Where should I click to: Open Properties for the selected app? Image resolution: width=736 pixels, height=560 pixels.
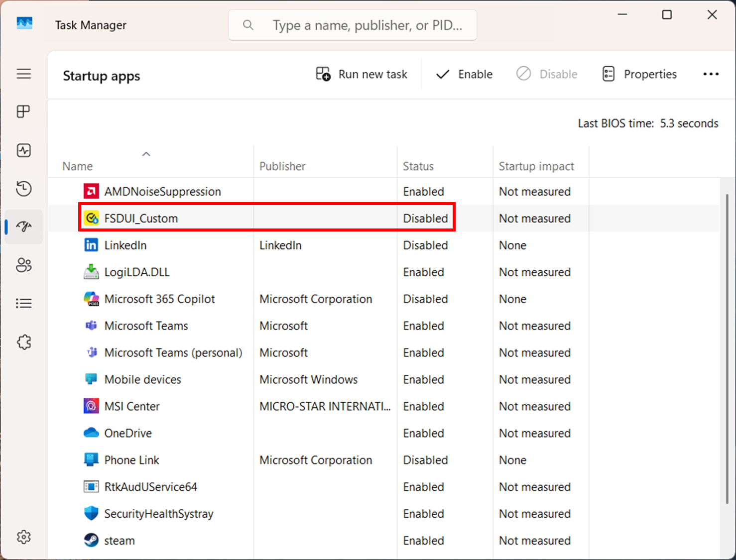point(639,74)
